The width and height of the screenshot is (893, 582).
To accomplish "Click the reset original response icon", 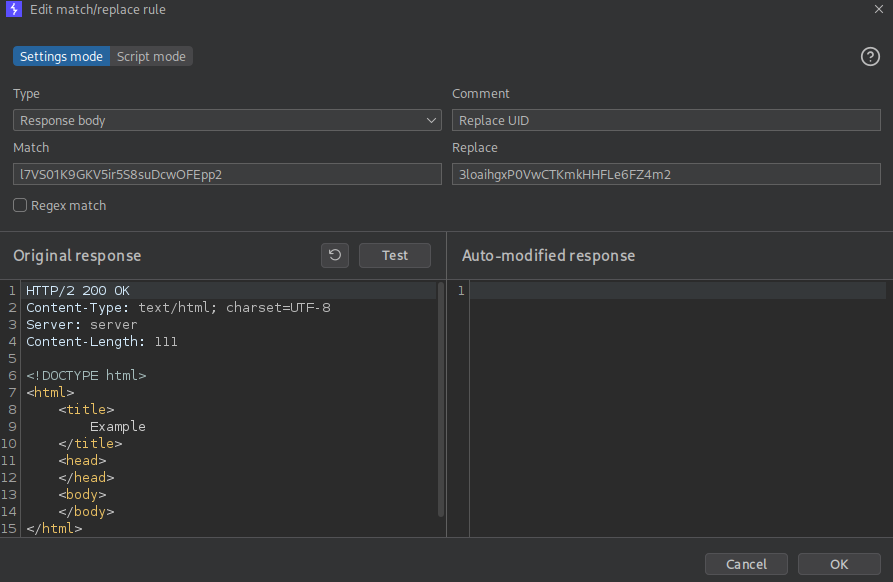I will 335,255.
